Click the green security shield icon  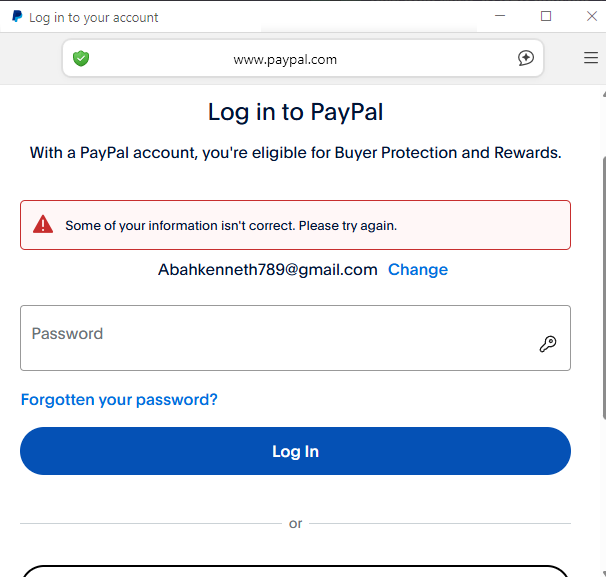click(81, 59)
